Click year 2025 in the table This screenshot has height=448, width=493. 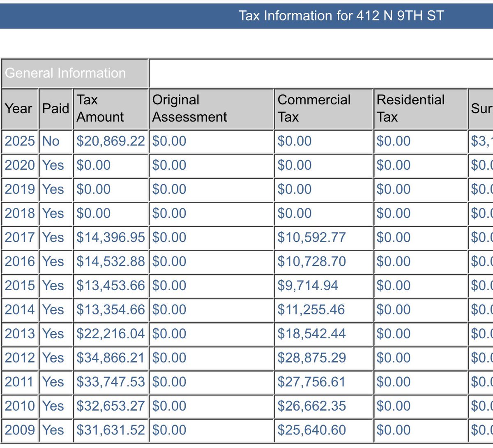click(x=20, y=141)
